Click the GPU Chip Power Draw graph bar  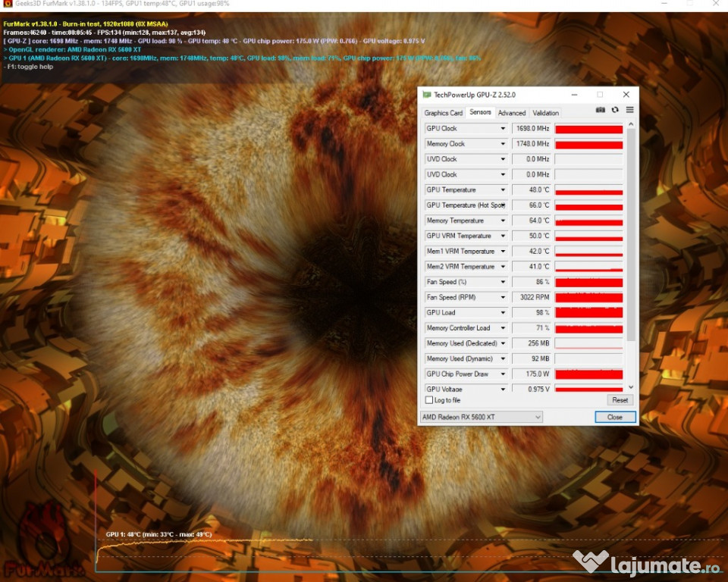click(x=588, y=374)
